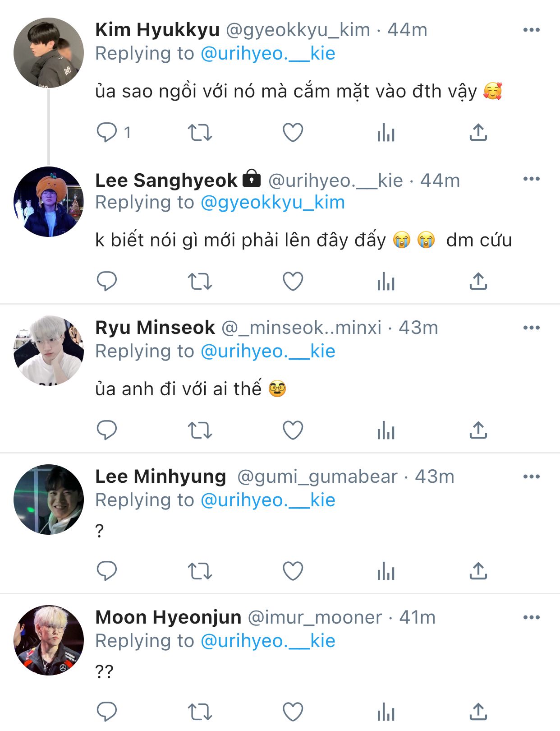Open more options for Kim Hyukkyu's tweet
Image resolution: width=560 pixels, height=731 pixels.
pyautogui.click(x=532, y=30)
